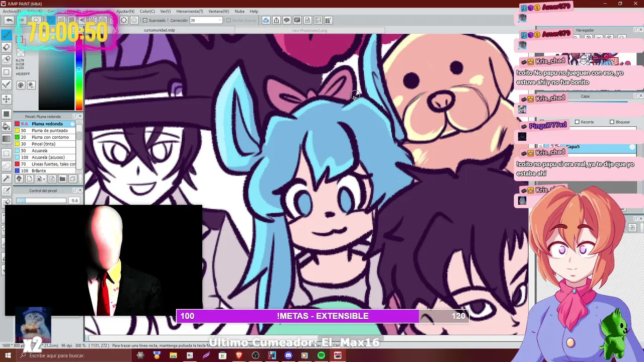644x362 pixels.
Task: Select the Brillante brush
Action: pyautogui.click(x=45, y=171)
